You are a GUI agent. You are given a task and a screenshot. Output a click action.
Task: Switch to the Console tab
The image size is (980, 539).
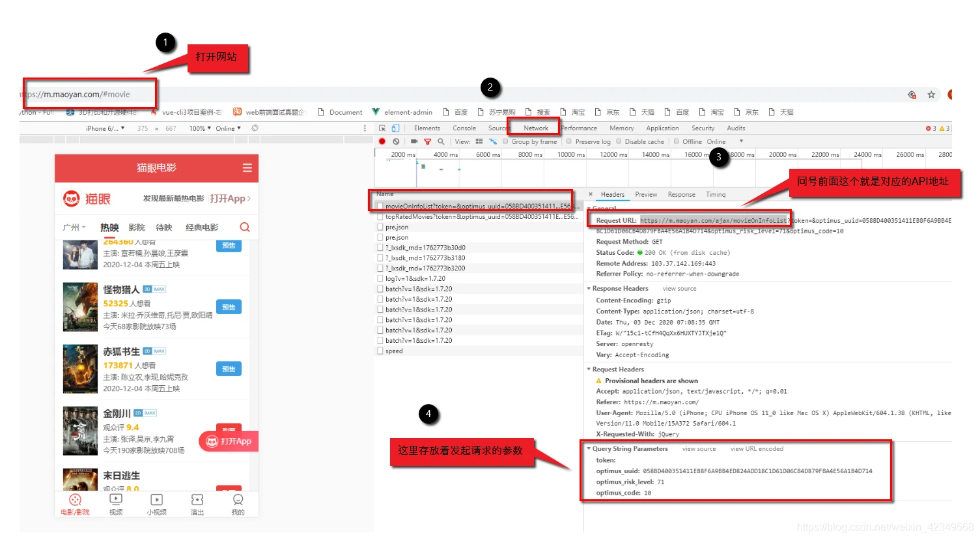(x=464, y=128)
